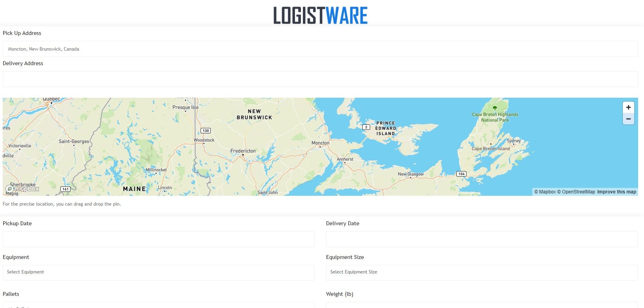The width and height of the screenshot is (644, 308).
Task: Open the OpenStreetMap attribution link
Action: click(576, 192)
